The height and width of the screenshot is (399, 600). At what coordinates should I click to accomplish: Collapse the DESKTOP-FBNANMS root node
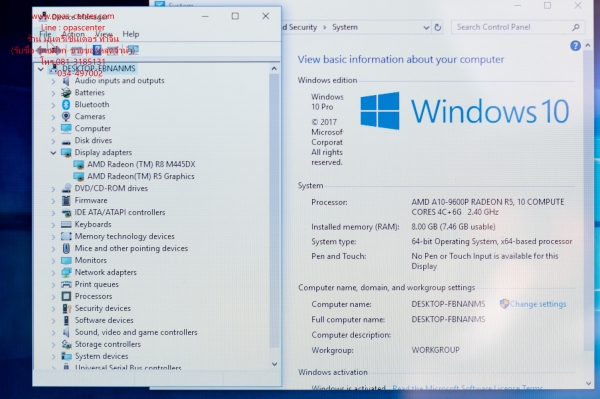coord(41,69)
